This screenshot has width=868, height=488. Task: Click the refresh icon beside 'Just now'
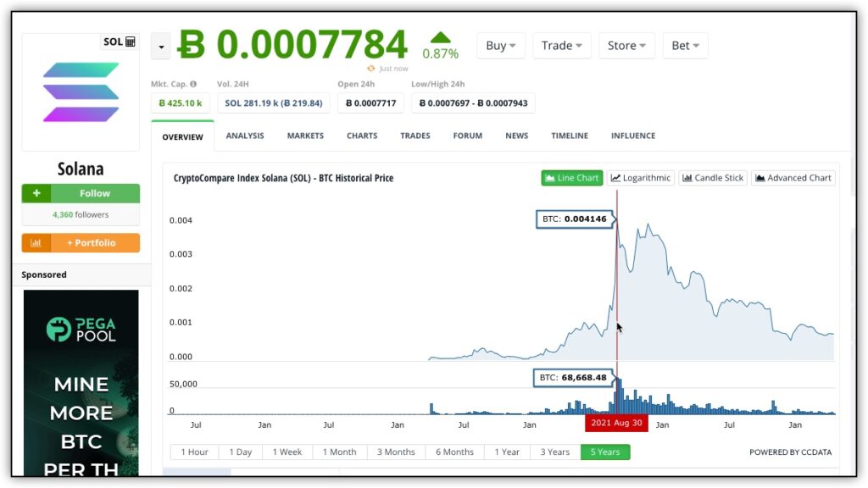(x=371, y=69)
